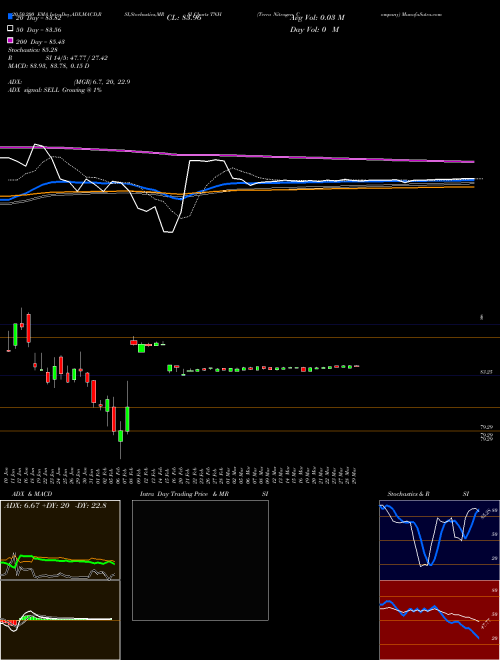Open the ADX indicator chart panel
The image size is (500, 660).
tap(60, 540)
